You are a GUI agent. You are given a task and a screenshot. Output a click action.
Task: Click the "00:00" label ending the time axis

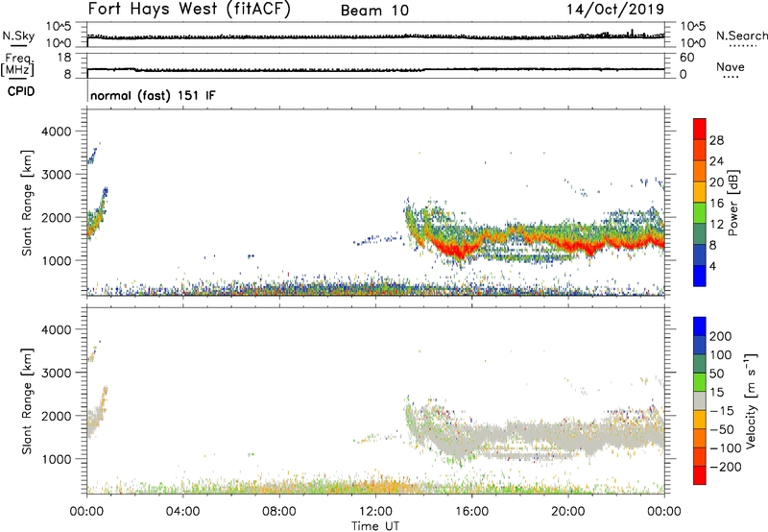[x=664, y=512]
